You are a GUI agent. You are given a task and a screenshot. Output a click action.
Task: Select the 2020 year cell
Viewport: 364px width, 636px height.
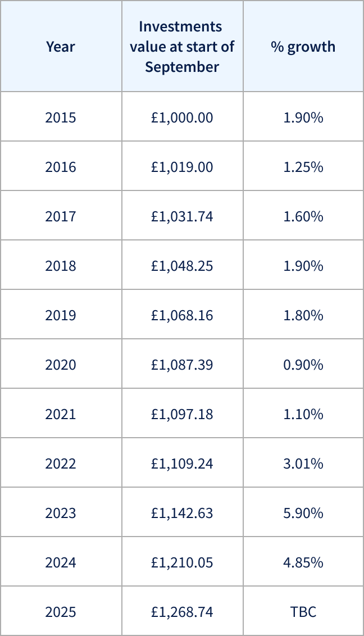(61, 365)
